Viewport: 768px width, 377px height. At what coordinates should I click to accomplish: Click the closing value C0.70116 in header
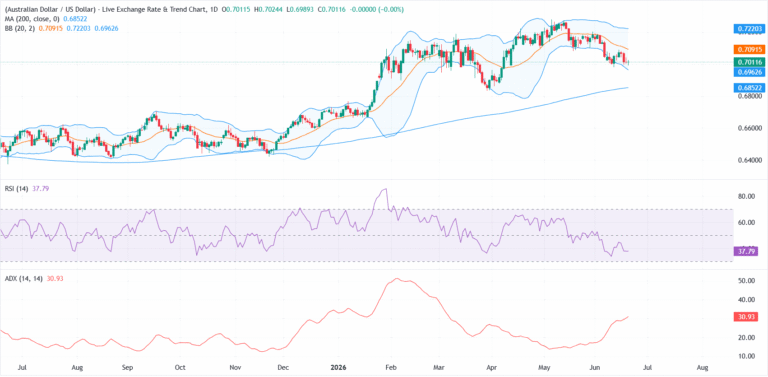coord(331,9)
